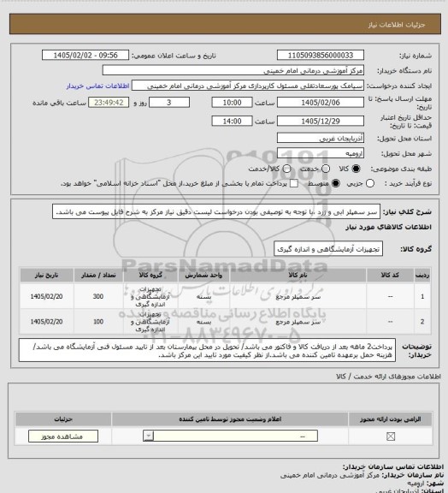Image resolution: width=448 pixels, height=493 pixels.
Task: Click the الزامی بودن ارائه مجوز header
Action: point(390,419)
